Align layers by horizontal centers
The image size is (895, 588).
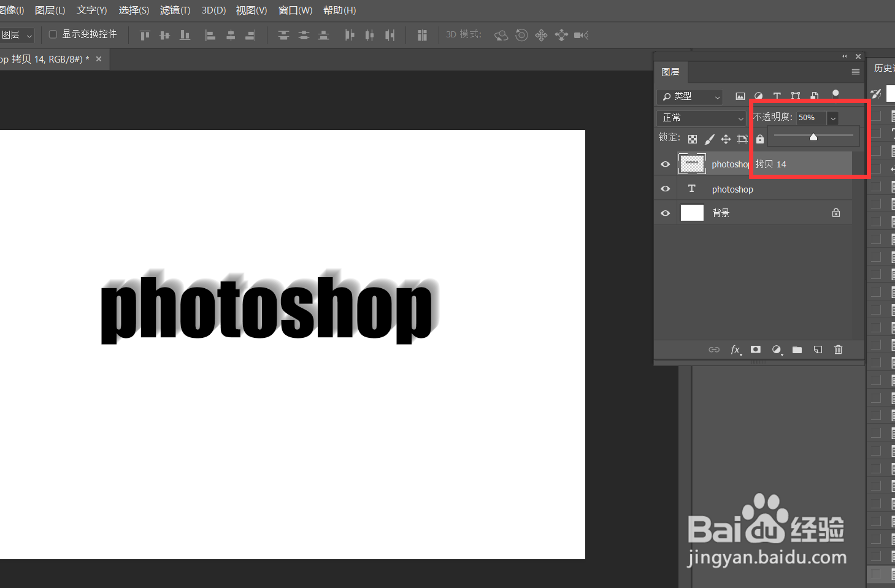coord(231,35)
